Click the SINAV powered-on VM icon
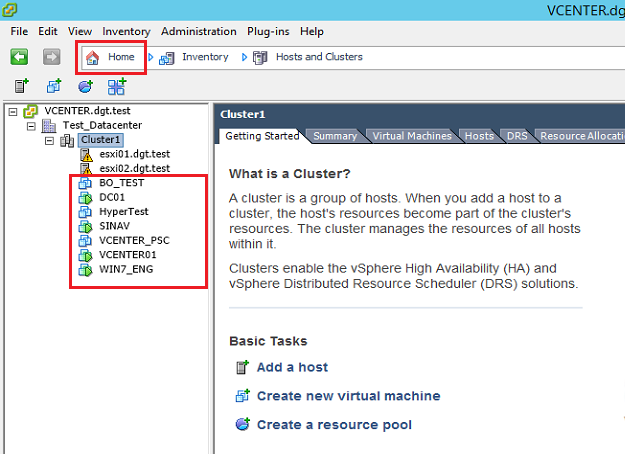This screenshot has width=625, height=454. click(x=85, y=226)
